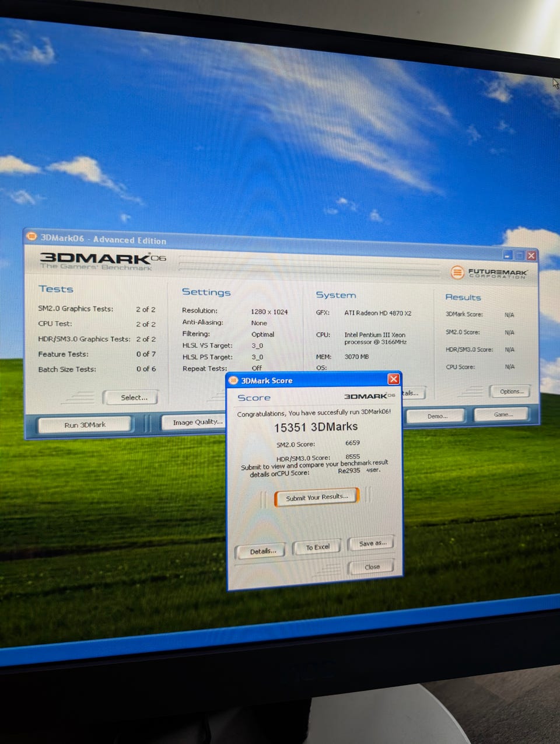Click the Close button in Score dialog
This screenshot has width=560, height=744.
[372, 567]
